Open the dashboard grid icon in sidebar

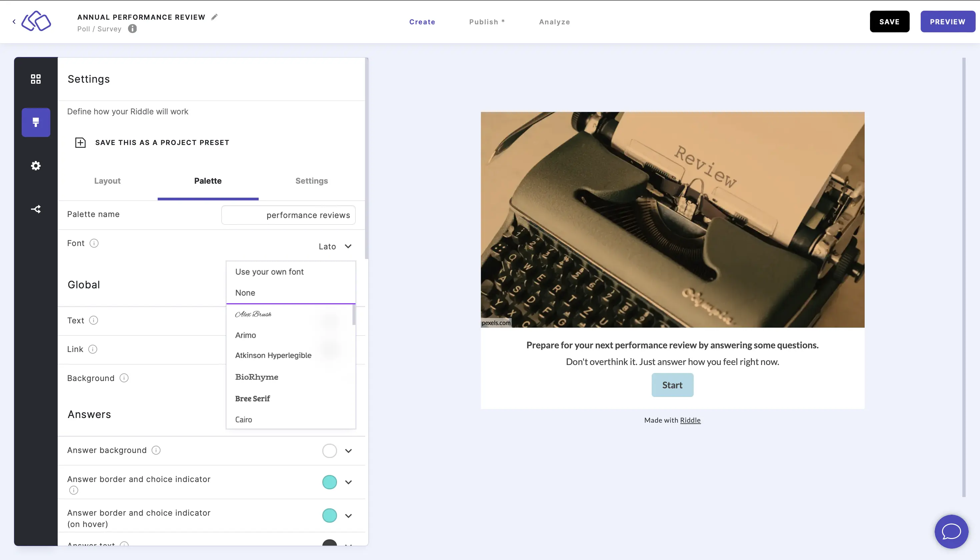[36, 79]
